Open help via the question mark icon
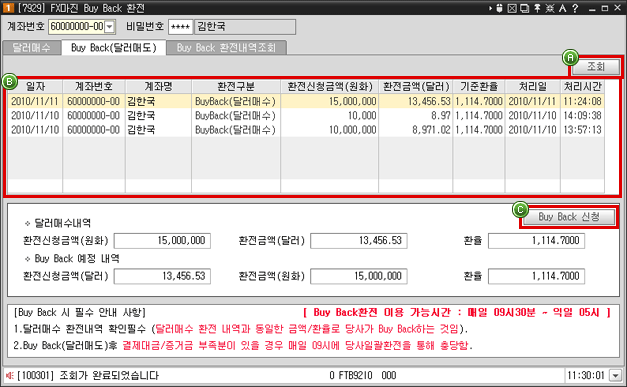 (x=575, y=8)
